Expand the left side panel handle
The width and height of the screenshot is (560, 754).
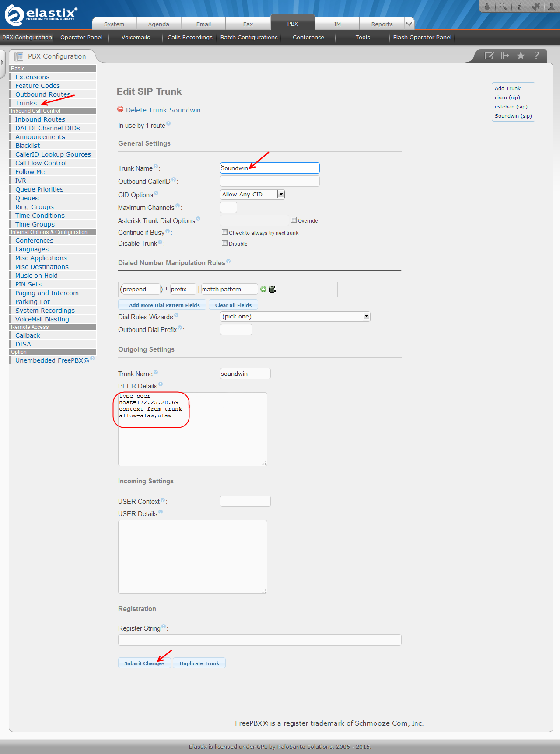pyautogui.click(x=2, y=63)
